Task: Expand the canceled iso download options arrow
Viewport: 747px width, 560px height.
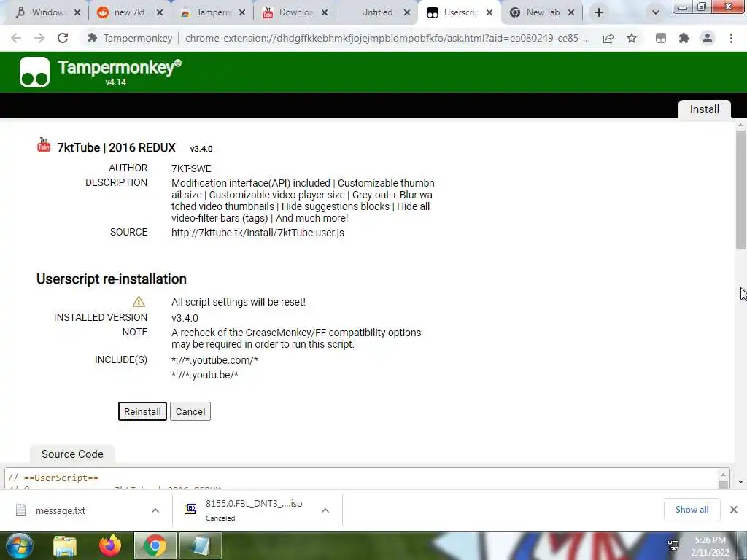Action: 325,510
